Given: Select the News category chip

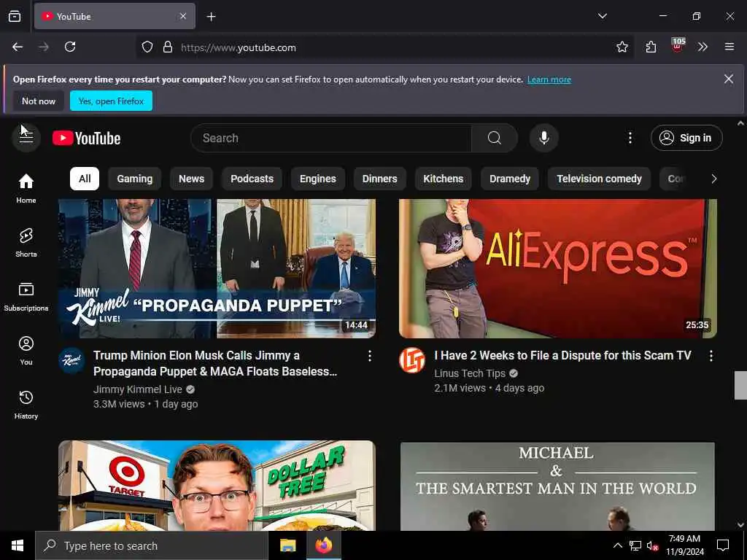Looking at the screenshot, I should [192, 179].
